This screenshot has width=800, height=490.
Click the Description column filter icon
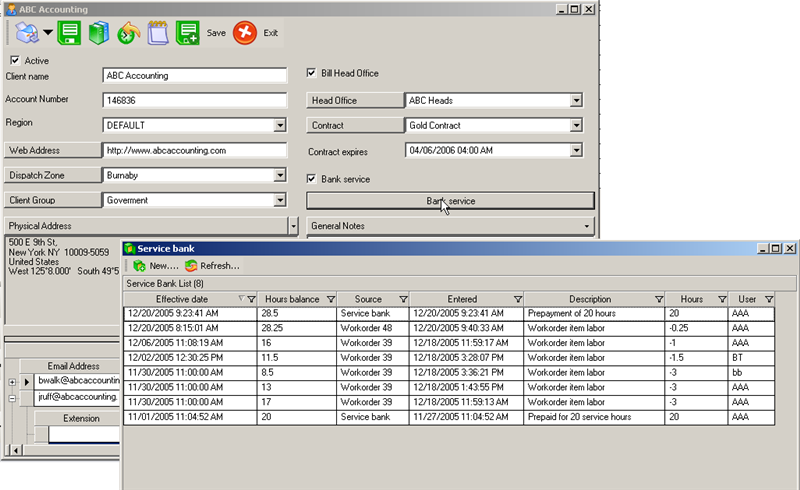(659, 299)
